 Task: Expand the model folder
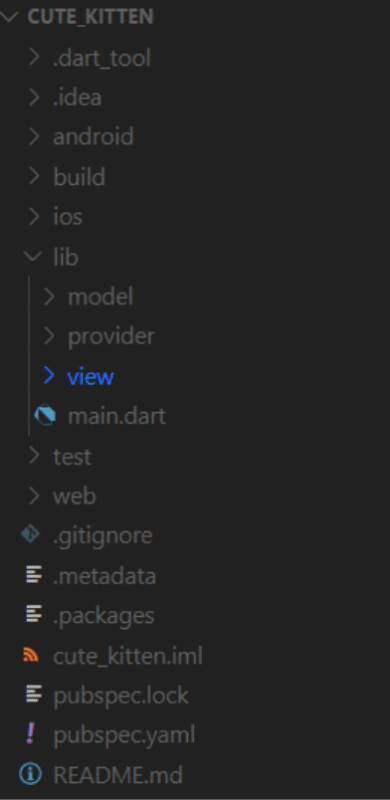(49, 296)
